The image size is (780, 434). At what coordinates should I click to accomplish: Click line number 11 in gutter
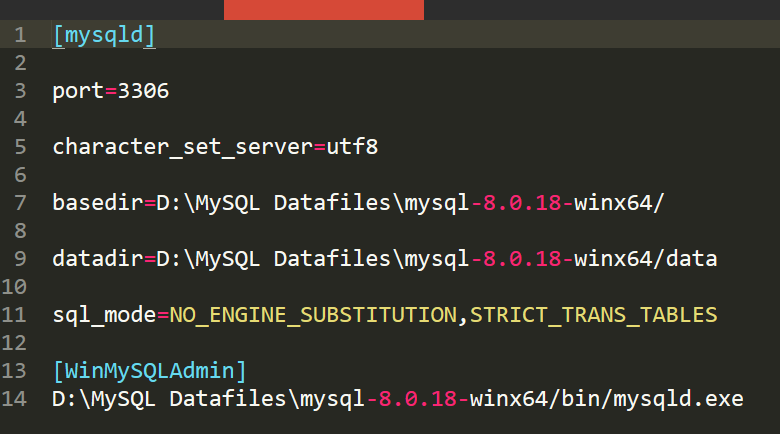coord(14,315)
